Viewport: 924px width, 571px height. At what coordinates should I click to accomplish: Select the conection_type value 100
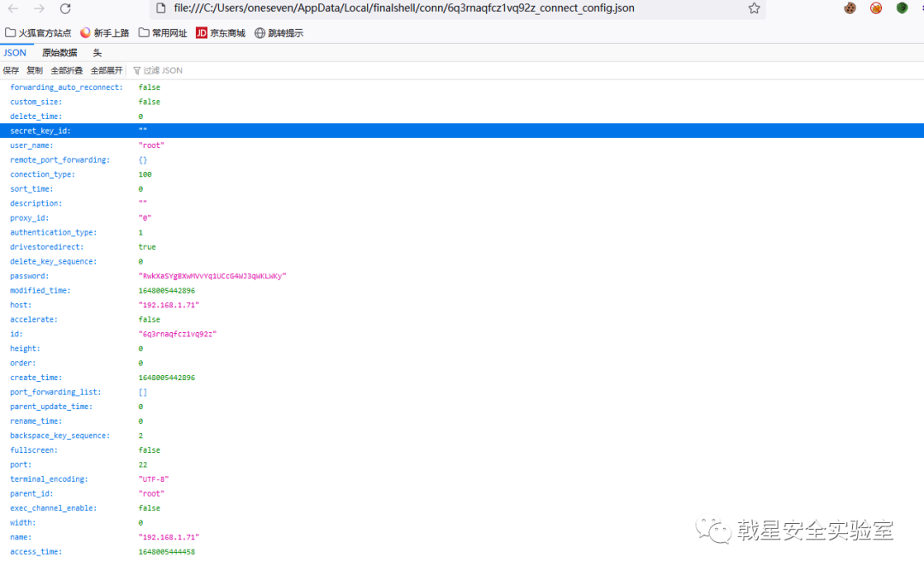(145, 175)
